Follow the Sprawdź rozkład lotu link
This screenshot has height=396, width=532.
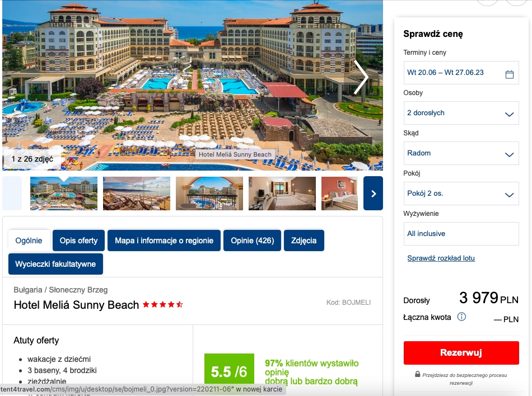pyautogui.click(x=441, y=258)
